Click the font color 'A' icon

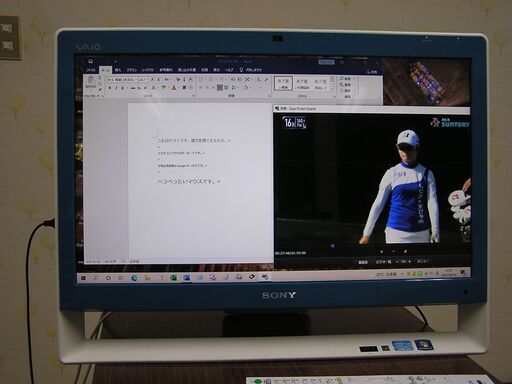(x=174, y=88)
